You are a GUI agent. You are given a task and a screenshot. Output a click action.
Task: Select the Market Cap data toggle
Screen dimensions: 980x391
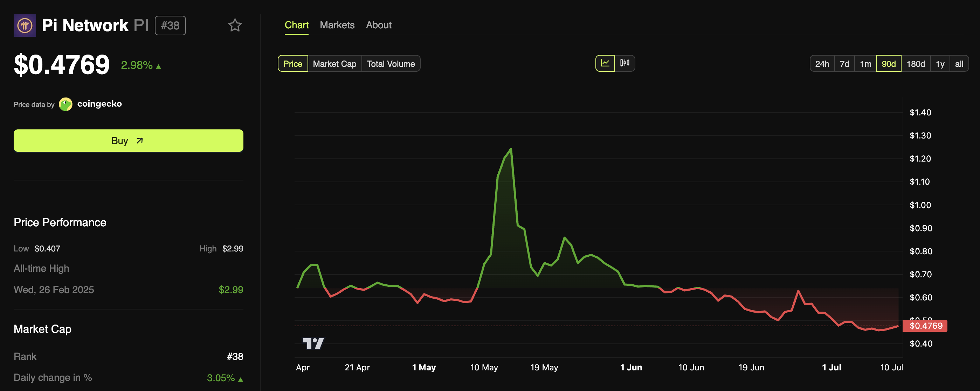334,64
